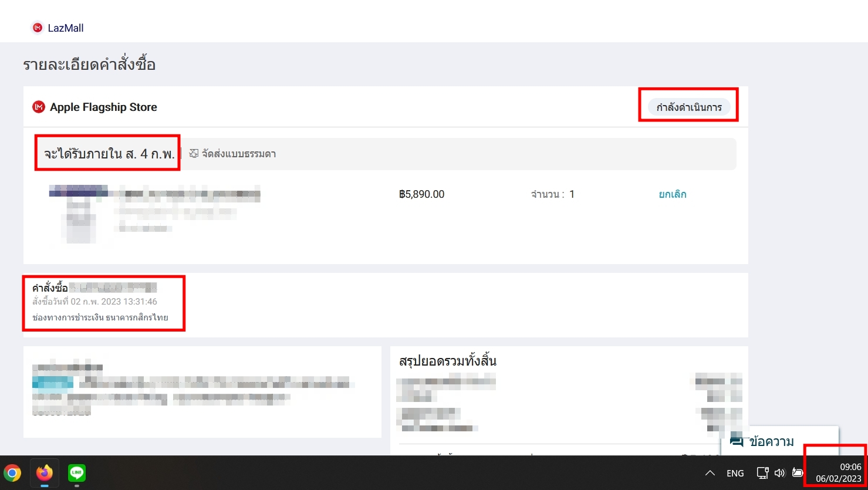Select the จำนวน : 1 quantity text
Screen dimensions: 868x490
point(553,194)
